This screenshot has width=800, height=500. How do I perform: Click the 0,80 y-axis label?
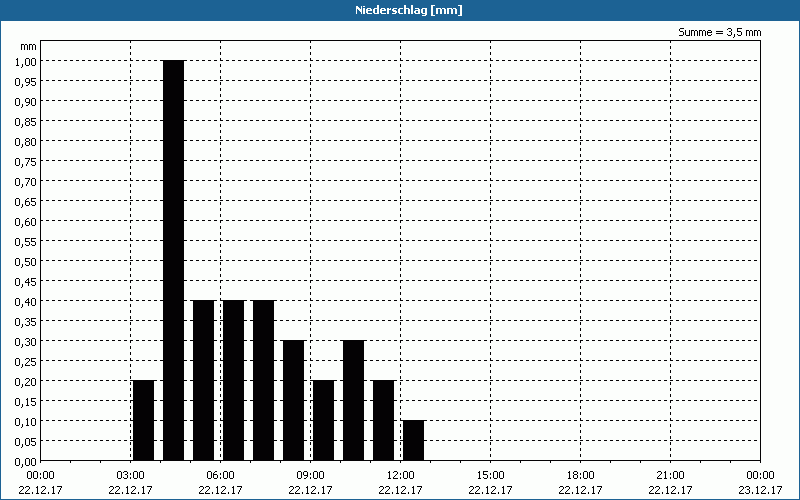(26, 141)
